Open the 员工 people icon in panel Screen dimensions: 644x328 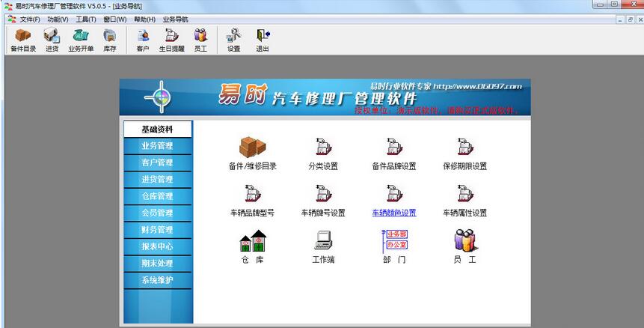point(465,240)
